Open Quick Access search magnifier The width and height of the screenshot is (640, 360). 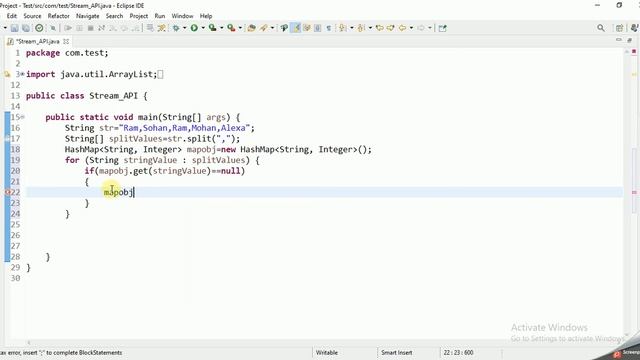[x=601, y=28]
